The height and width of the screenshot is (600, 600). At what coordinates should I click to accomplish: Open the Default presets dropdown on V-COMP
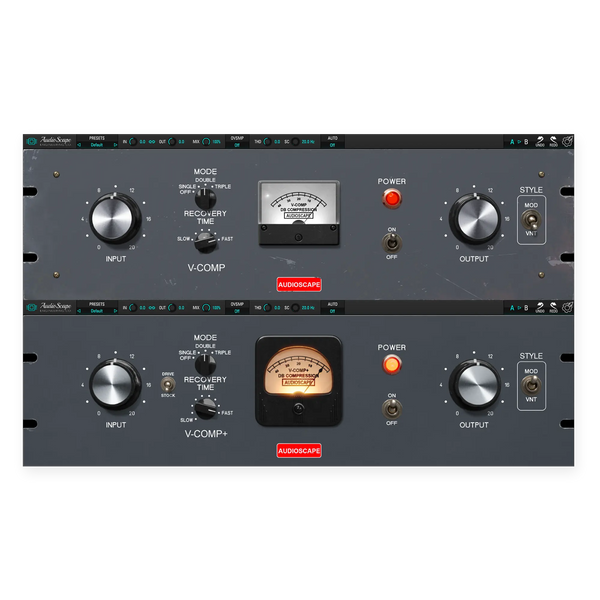click(97, 145)
